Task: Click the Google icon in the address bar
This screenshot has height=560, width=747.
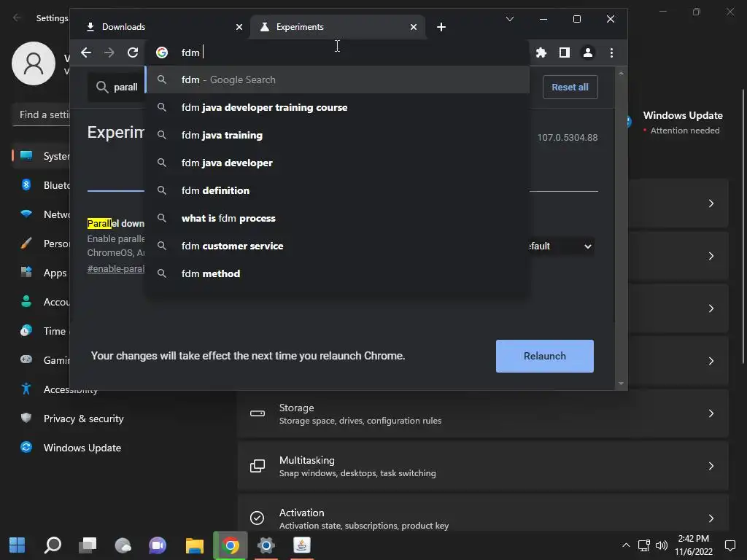Action: [x=162, y=52]
